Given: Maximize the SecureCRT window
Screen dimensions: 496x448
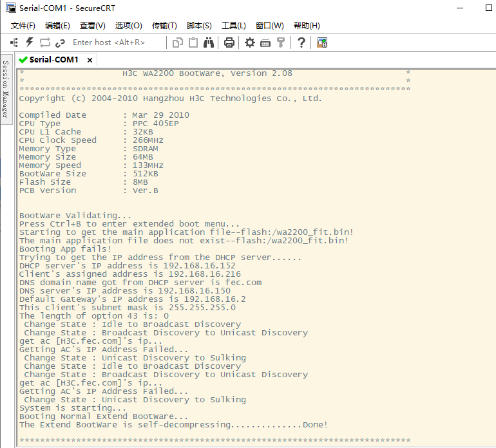Looking at the screenshot, I should [489, 8].
